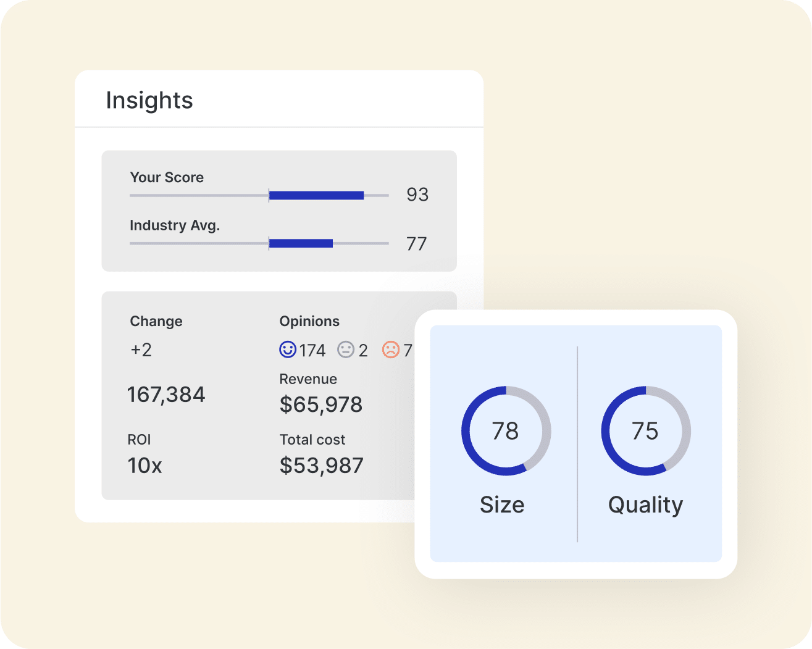Screen dimensions: 812x649
Task: Click the Revenue amount $65,978
Action: click(321, 404)
